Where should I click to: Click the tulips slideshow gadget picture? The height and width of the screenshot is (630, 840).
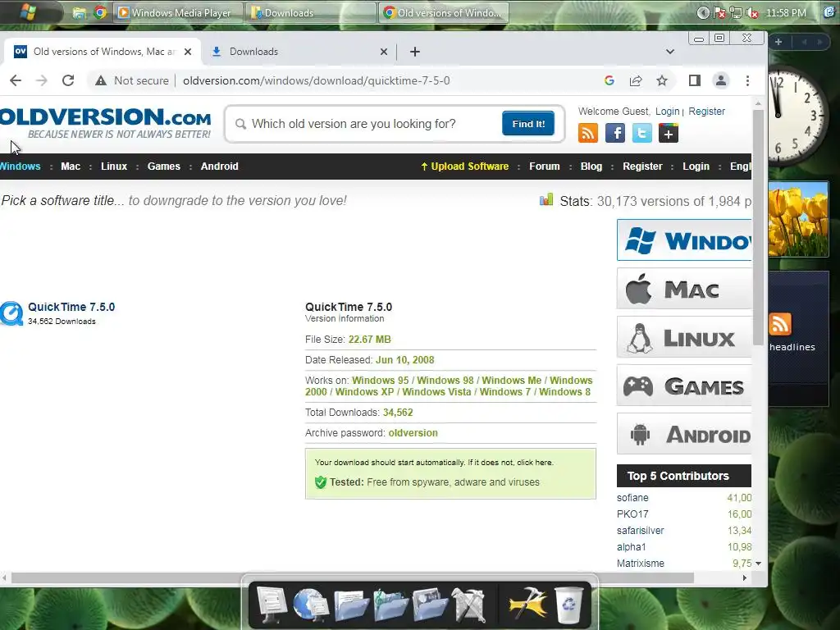point(798,219)
